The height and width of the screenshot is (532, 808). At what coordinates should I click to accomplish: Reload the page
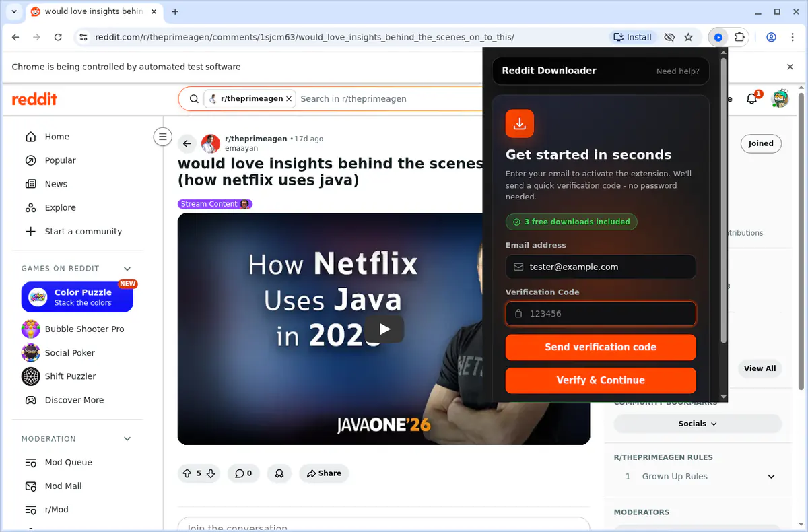coord(58,37)
